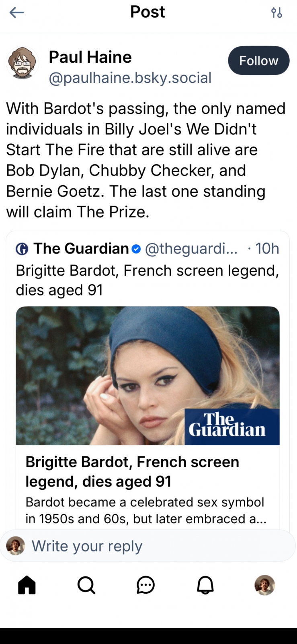Open Brigitte Bardot article image
Viewport: 297px width, 644px height.
147,376
